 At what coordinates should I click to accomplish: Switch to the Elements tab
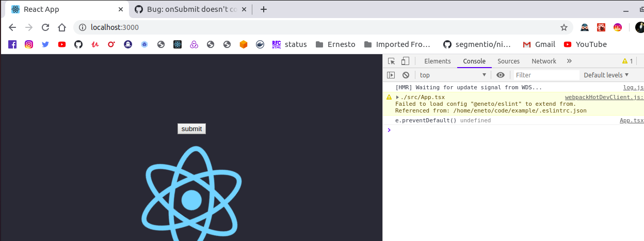pos(438,61)
